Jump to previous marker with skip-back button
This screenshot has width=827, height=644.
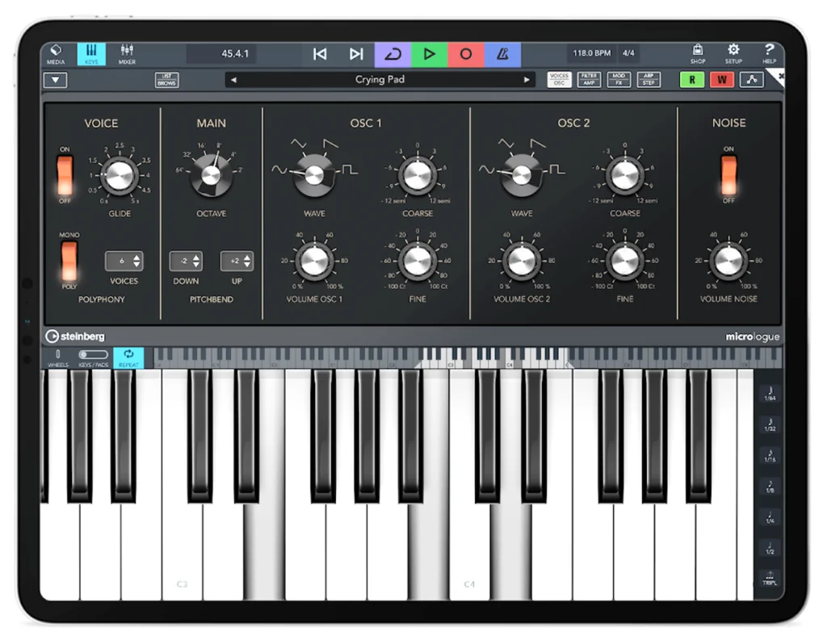tap(320, 54)
